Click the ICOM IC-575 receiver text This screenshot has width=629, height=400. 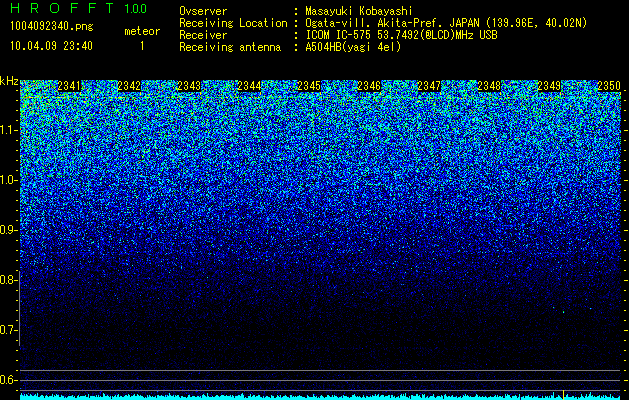click(x=401, y=35)
